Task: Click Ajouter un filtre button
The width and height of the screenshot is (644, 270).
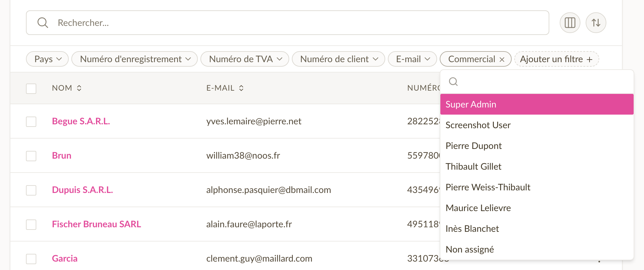Action: click(x=556, y=59)
